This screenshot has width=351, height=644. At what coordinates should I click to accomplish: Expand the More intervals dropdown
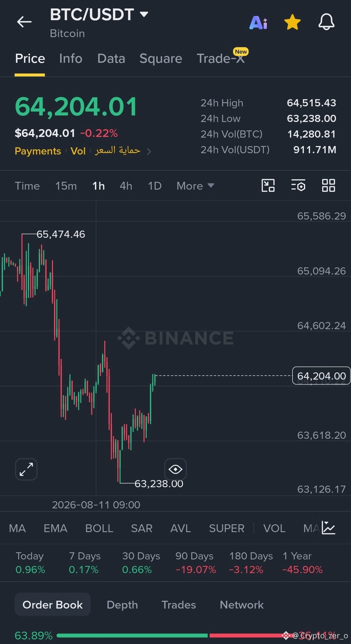point(195,186)
